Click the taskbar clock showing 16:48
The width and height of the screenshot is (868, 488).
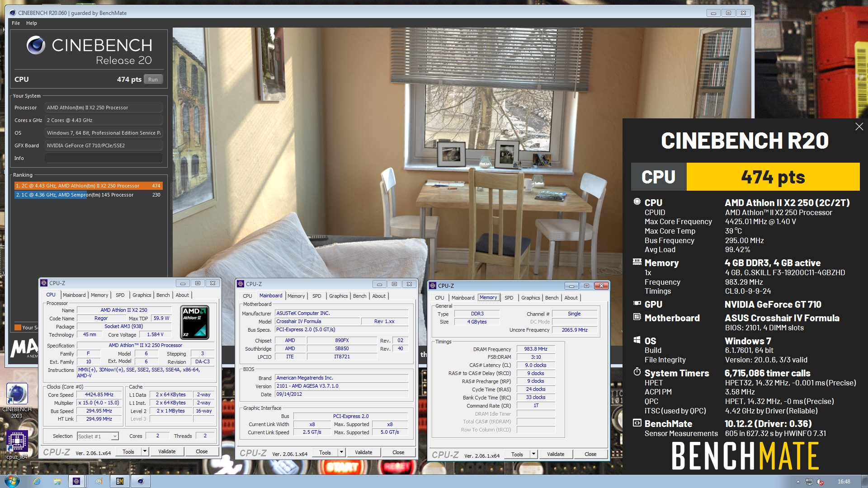[844, 482]
